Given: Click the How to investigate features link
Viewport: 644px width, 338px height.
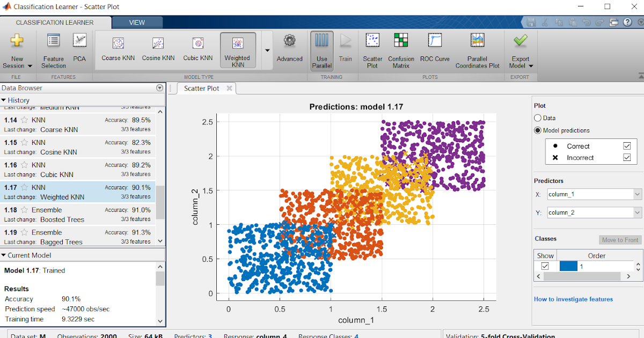Looking at the screenshot, I should [x=573, y=299].
